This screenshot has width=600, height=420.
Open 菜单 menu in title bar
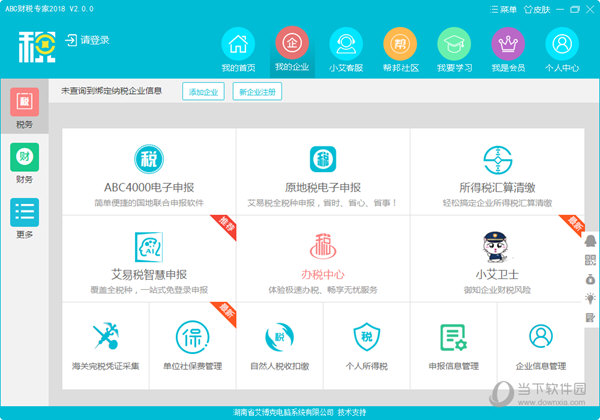click(x=503, y=9)
